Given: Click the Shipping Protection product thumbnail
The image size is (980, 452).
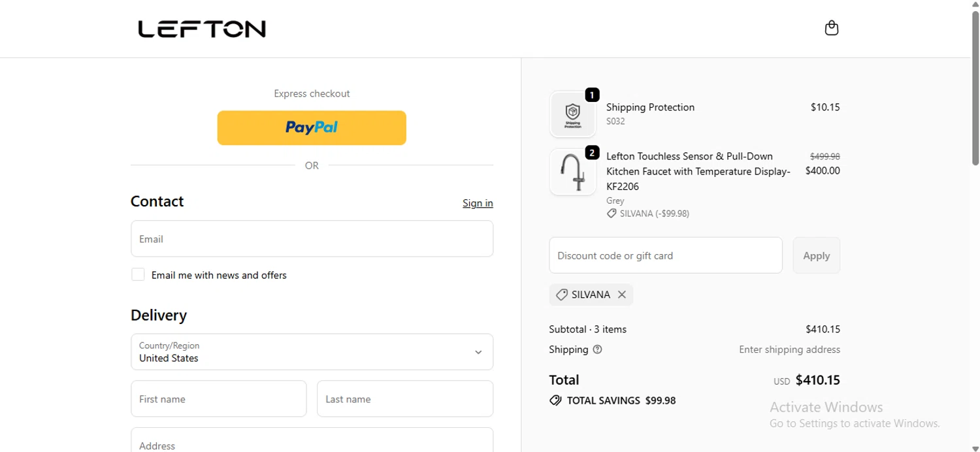Looking at the screenshot, I should pyautogui.click(x=572, y=114).
